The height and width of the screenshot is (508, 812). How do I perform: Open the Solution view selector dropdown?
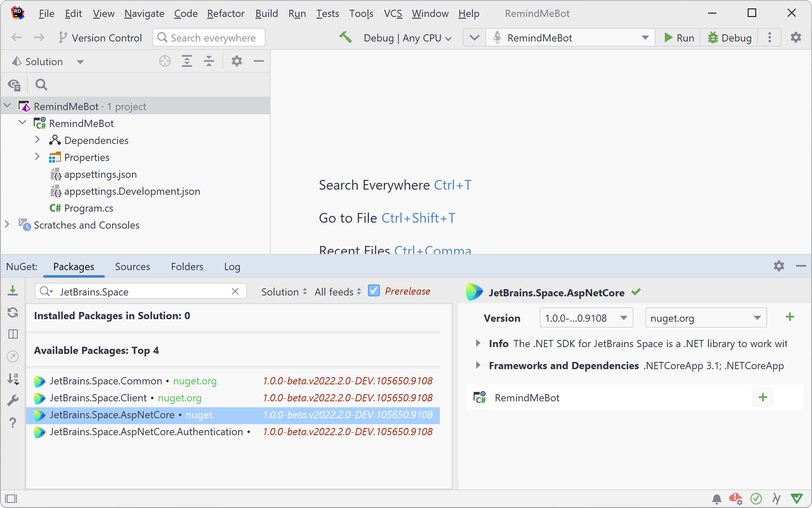pos(48,62)
